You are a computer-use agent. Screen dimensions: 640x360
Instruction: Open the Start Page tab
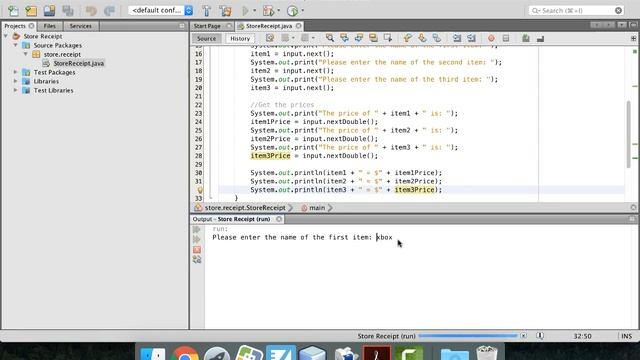(x=207, y=26)
